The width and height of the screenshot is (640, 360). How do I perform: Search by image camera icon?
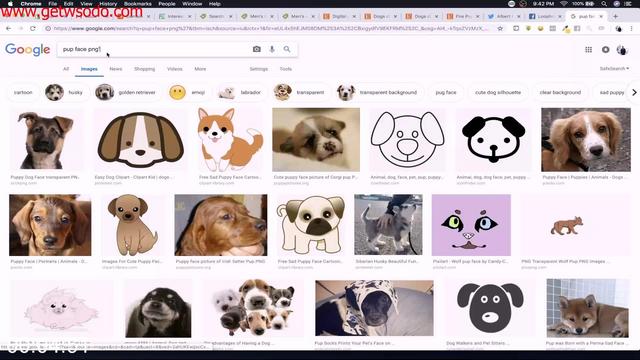(x=256, y=49)
